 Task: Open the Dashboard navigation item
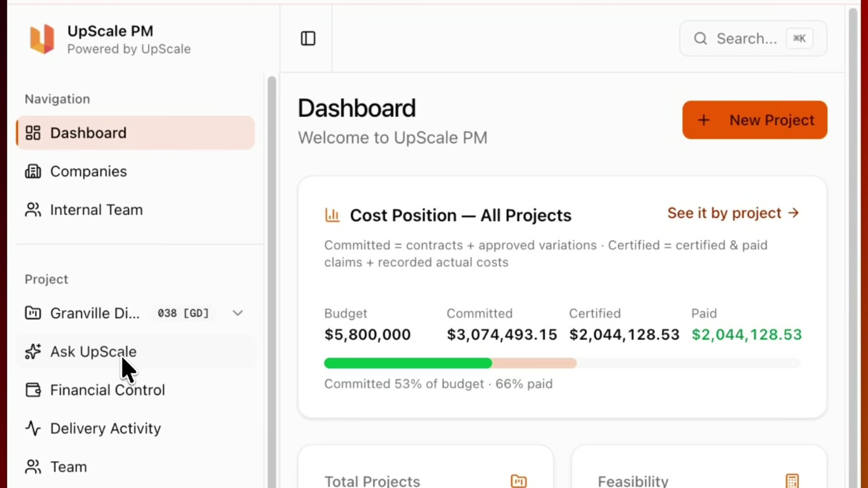[136, 133]
